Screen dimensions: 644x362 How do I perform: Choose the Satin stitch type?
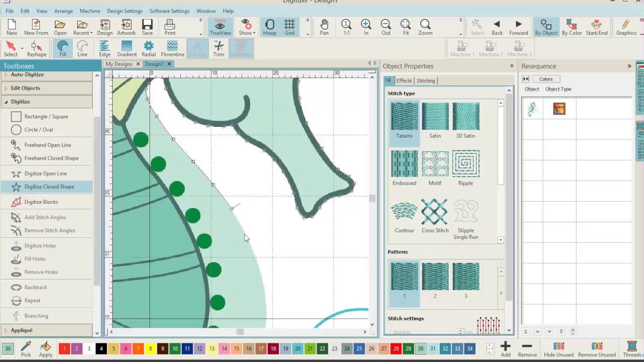tap(435, 121)
